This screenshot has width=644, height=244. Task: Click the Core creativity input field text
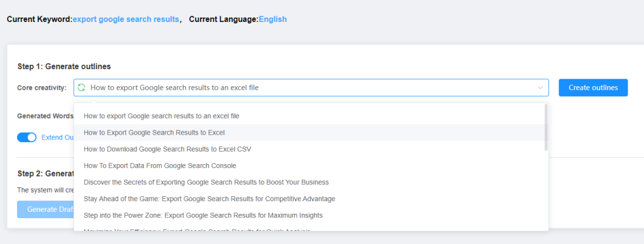click(175, 87)
